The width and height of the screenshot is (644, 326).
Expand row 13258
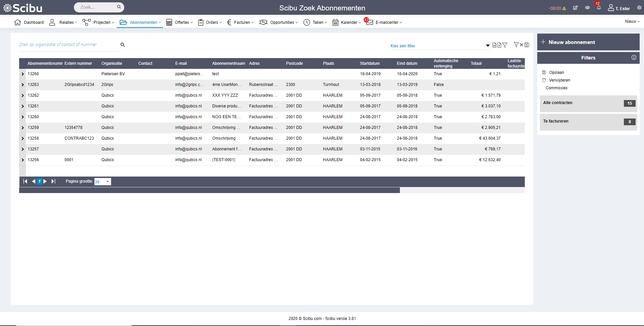tap(22, 138)
